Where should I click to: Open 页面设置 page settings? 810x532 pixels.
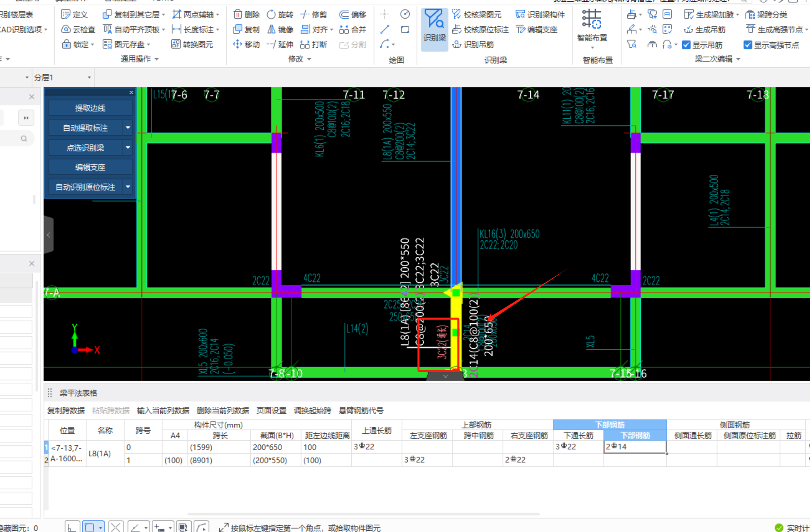(x=271, y=410)
